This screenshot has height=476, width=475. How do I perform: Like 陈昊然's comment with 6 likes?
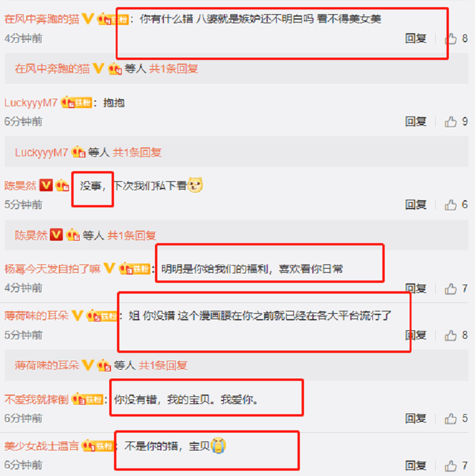pyautogui.click(x=451, y=205)
